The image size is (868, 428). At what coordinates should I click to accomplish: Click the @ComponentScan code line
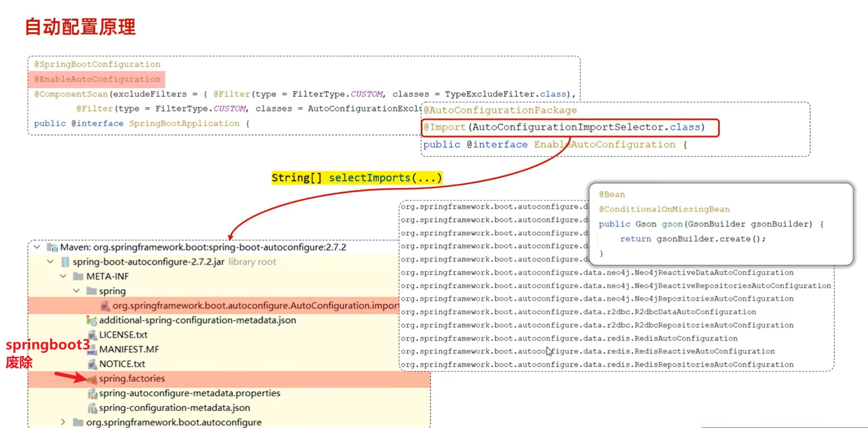[x=305, y=94]
